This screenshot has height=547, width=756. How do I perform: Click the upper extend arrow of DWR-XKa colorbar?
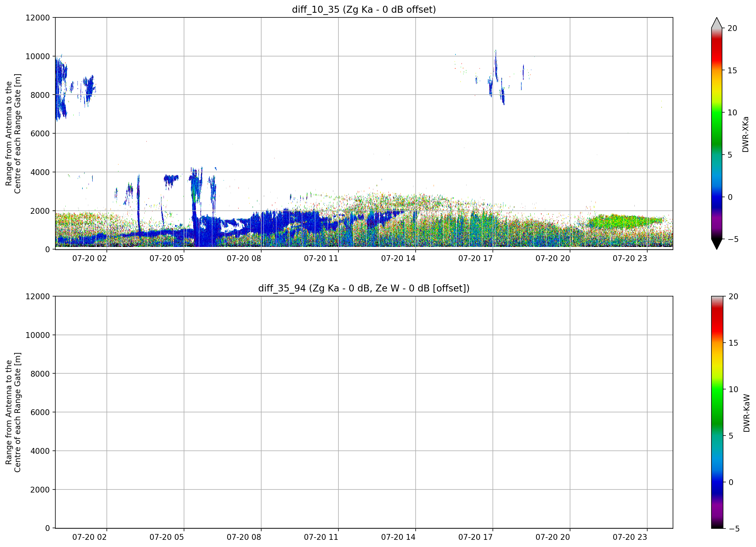click(716, 23)
